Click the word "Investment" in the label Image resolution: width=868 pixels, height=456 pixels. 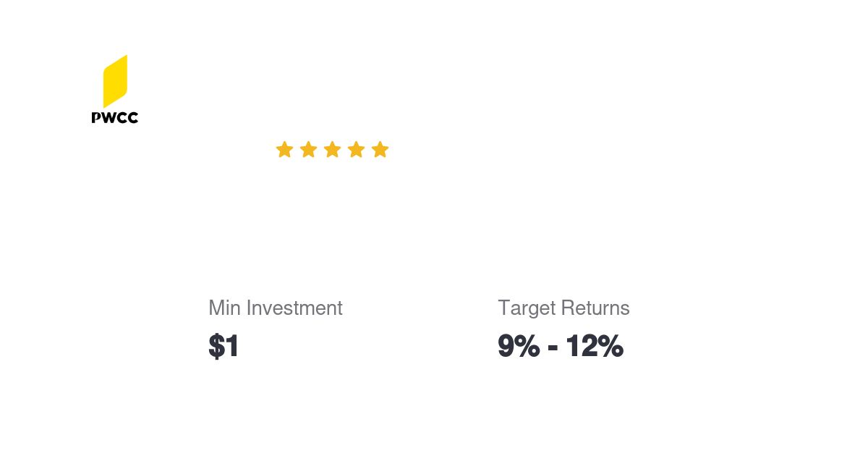(x=294, y=308)
